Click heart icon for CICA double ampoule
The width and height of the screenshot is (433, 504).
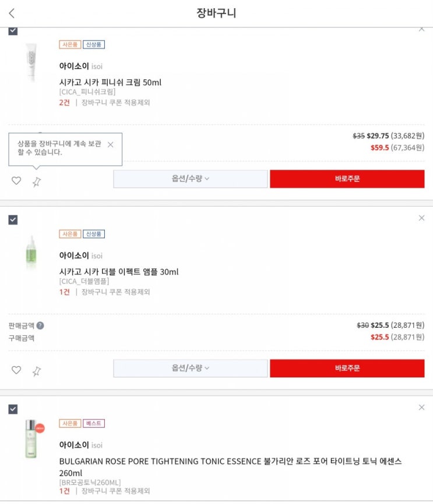coord(16,370)
